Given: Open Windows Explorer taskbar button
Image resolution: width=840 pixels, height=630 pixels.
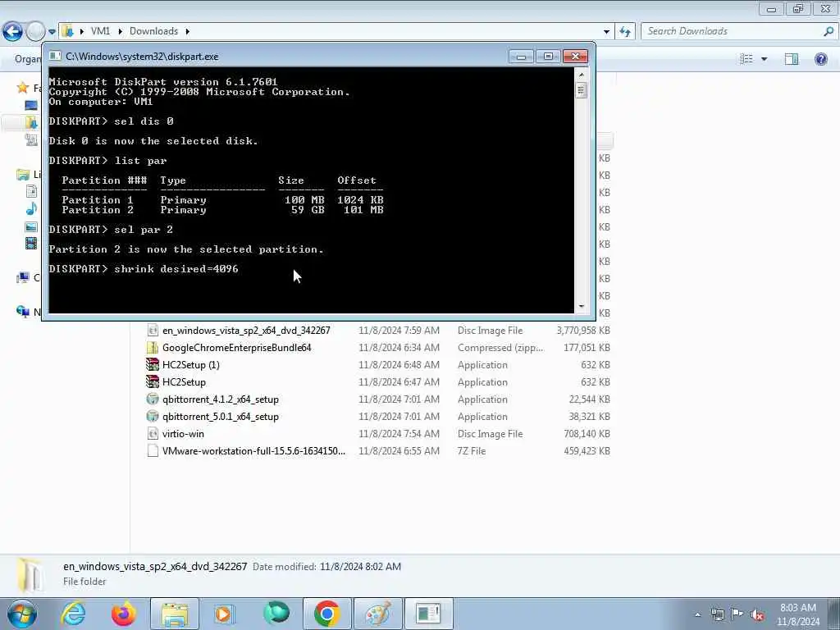Looking at the screenshot, I should (175, 614).
